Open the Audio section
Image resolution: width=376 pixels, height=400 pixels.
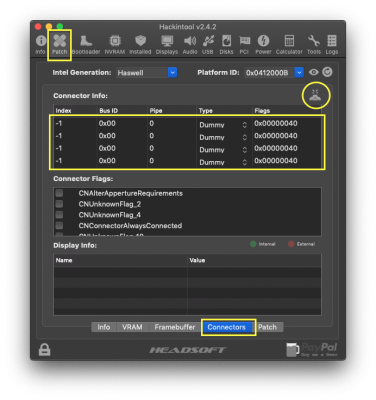pyautogui.click(x=190, y=44)
